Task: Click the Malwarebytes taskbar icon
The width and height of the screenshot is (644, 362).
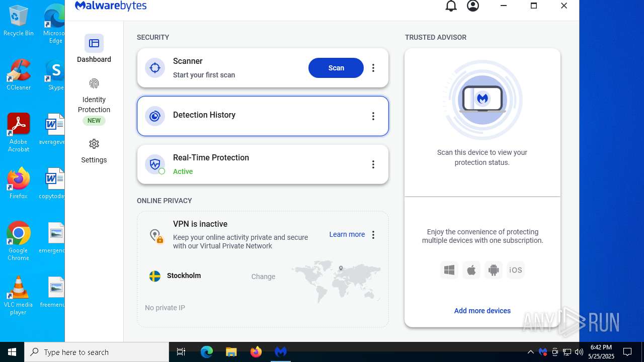Action: pos(281,352)
